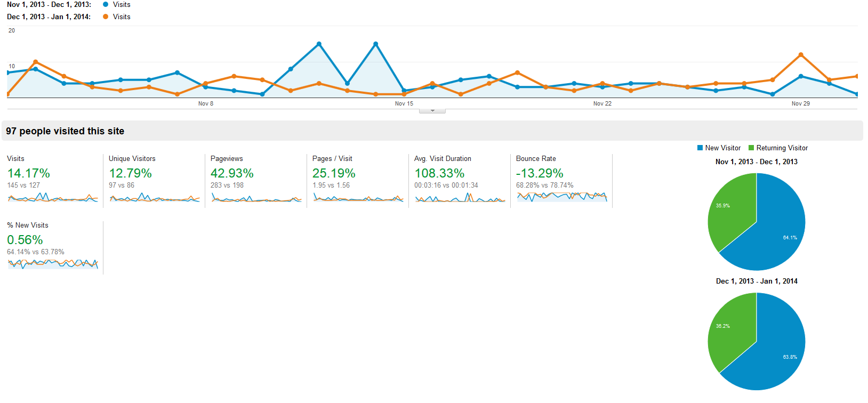Viewport: 868px width, 403px height.
Task: Click the Nov 29 label on the chart axis
Action: [x=801, y=103]
